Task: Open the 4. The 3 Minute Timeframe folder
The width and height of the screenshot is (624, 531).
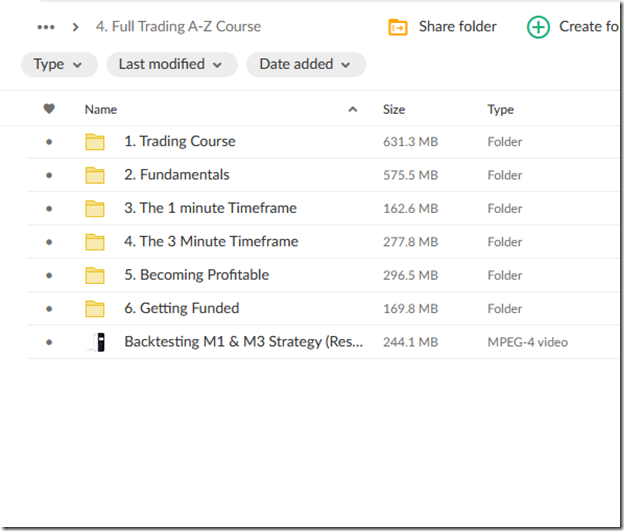Action: tap(210, 241)
